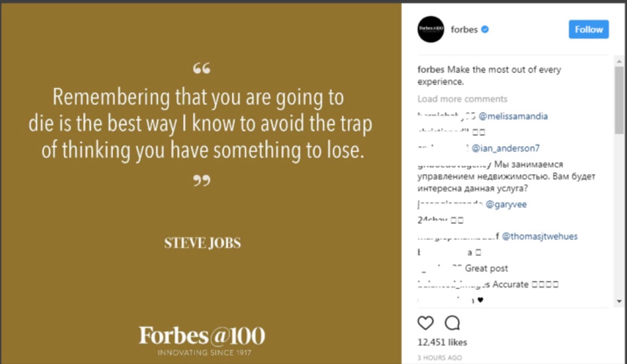Click the 3 hours ago timestamp

pyautogui.click(x=439, y=358)
